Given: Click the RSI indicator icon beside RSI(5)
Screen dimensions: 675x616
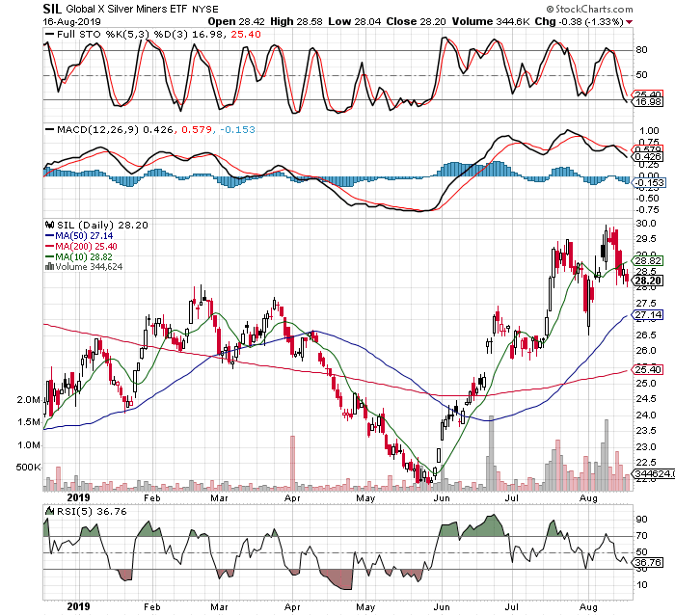Looking at the screenshot, I should (50, 511).
